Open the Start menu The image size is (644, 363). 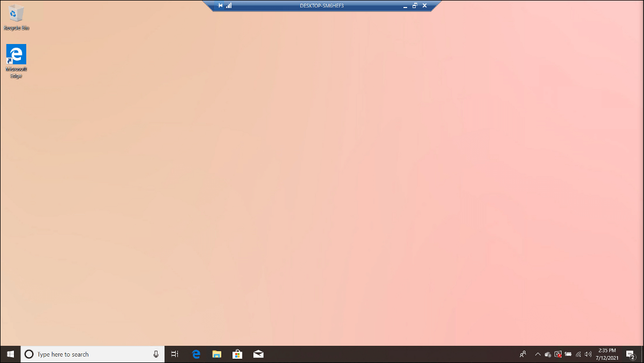[x=10, y=354]
